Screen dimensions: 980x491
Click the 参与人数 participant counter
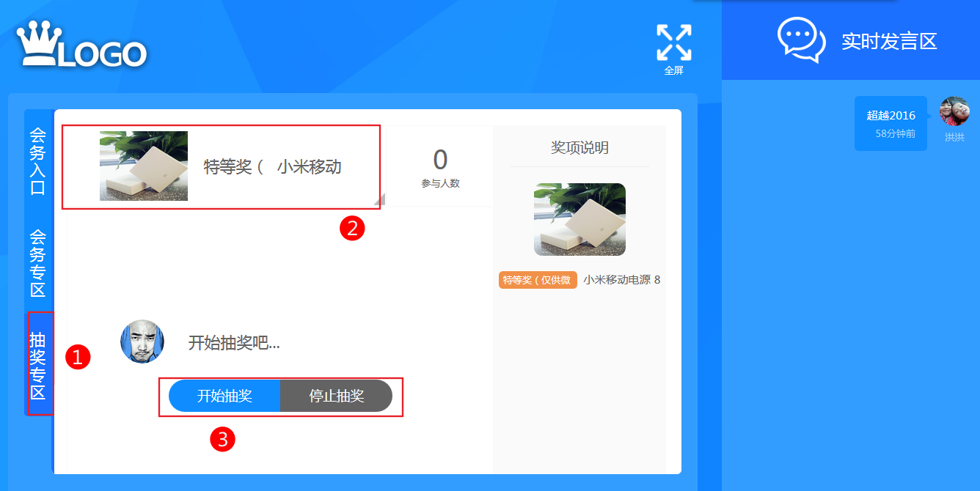tap(440, 167)
